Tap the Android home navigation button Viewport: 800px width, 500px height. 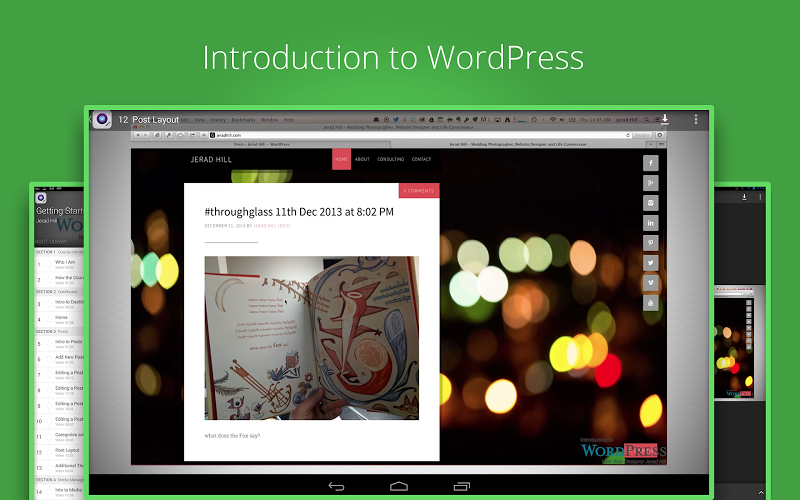(398, 486)
